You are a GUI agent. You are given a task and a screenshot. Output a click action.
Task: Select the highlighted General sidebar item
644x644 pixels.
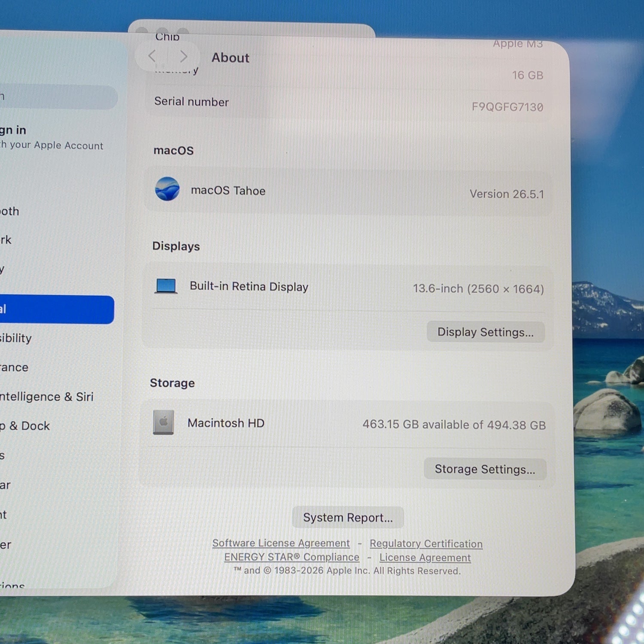click(57, 309)
